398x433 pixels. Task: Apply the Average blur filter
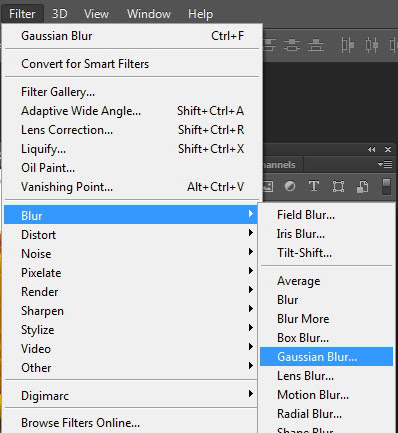point(326,281)
